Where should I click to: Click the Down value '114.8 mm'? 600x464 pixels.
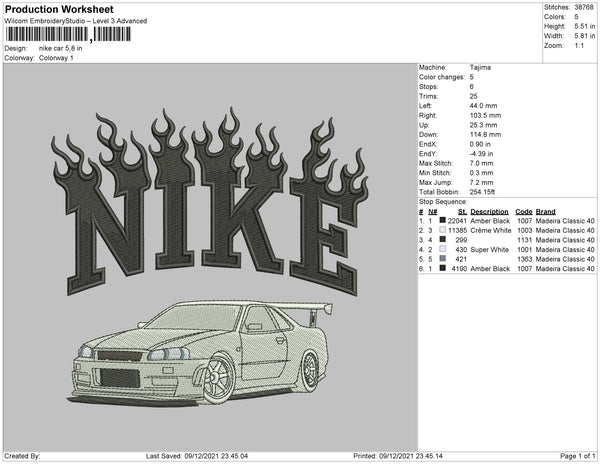coord(485,135)
